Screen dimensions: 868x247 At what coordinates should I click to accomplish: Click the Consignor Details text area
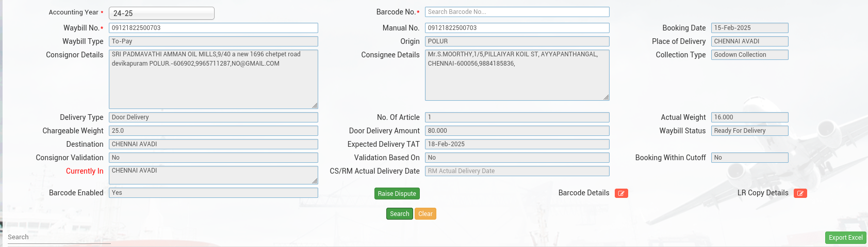213,79
